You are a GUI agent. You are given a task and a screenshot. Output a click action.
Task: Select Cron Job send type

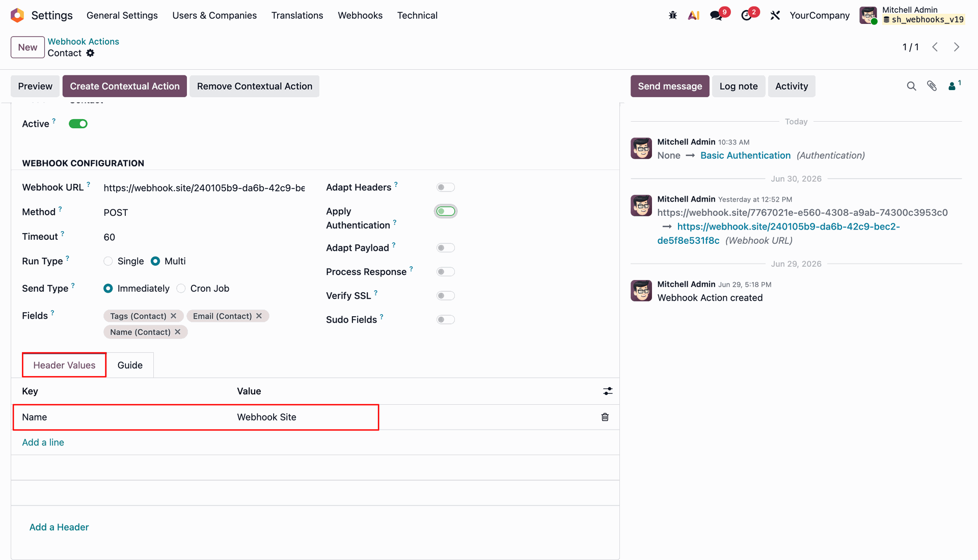(x=181, y=289)
